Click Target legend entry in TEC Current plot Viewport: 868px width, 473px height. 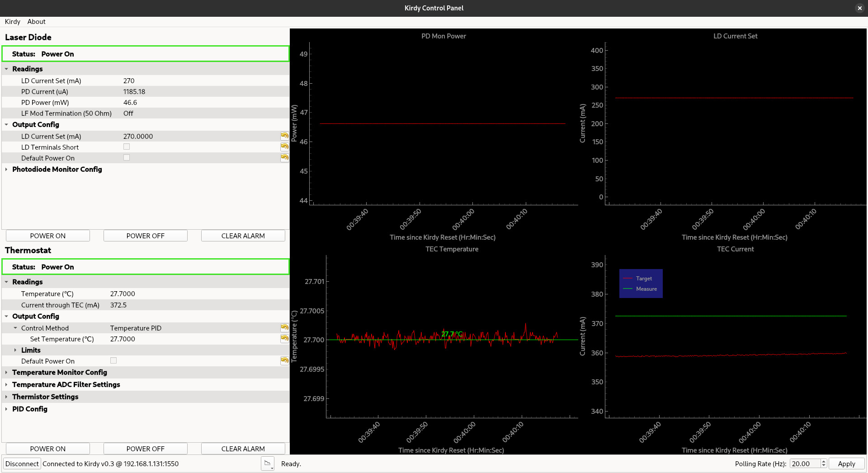click(643, 279)
